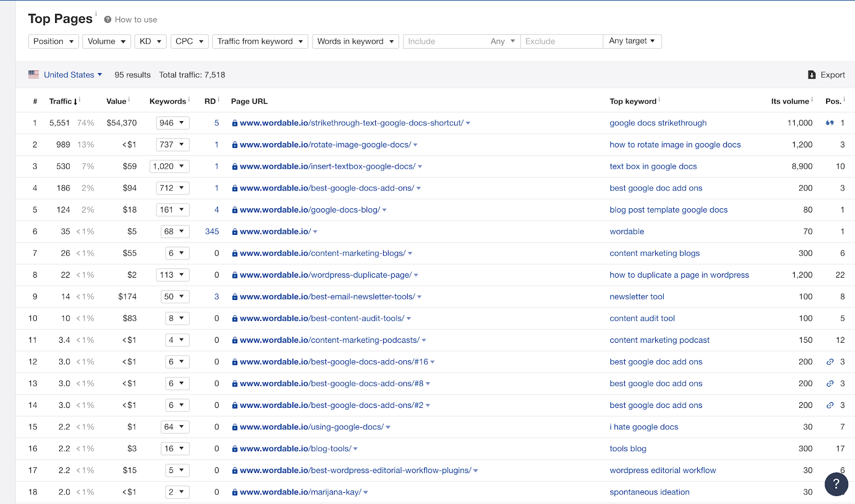This screenshot has width=855, height=504.
Task: Click the info icon next to Keywords header
Action: tap(189, 99)
